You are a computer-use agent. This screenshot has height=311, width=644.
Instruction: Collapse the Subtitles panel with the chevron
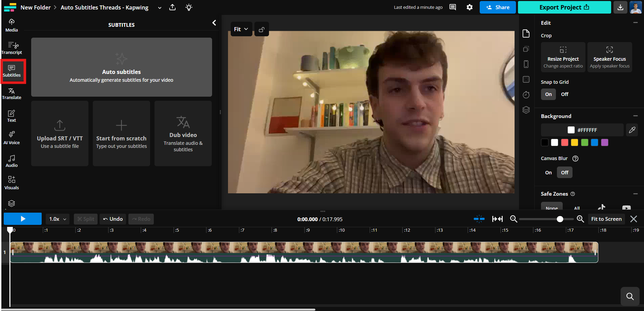(214, 22)
